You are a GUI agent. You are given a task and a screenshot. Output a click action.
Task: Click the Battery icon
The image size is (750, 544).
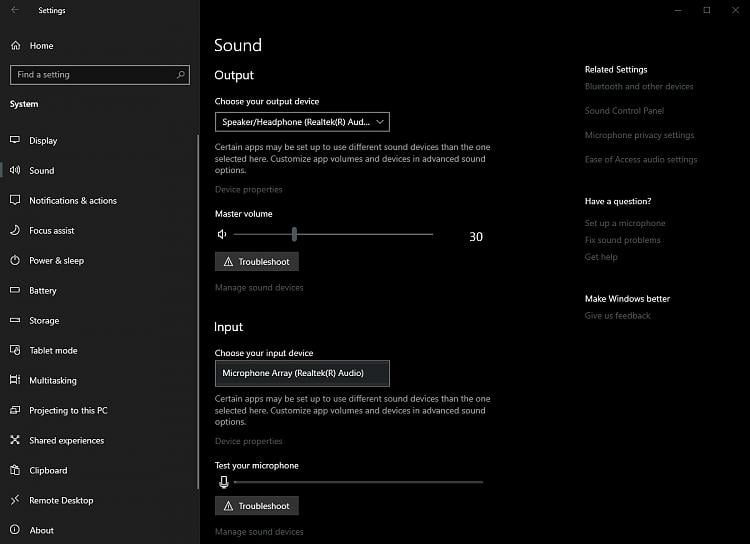tap(15, 290)
